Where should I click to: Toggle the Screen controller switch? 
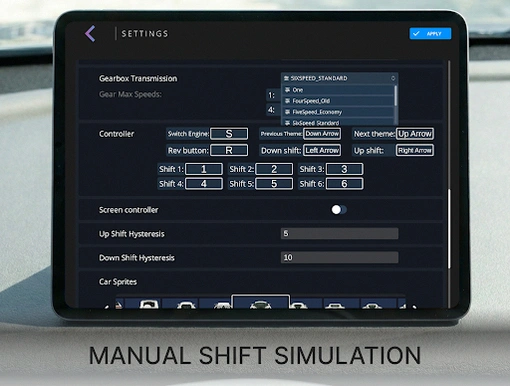(x=339, y=210)
